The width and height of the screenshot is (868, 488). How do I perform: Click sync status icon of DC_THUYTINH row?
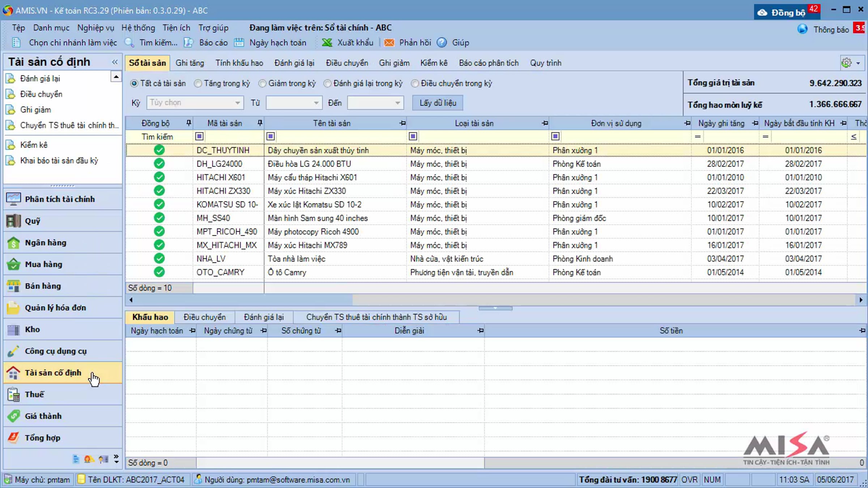tap(159, 150)
